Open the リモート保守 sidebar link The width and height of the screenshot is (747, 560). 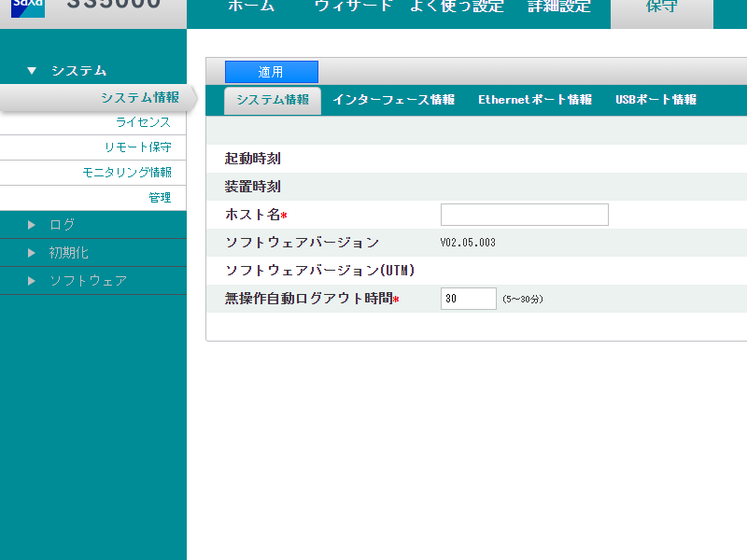(x=137, y=147)
